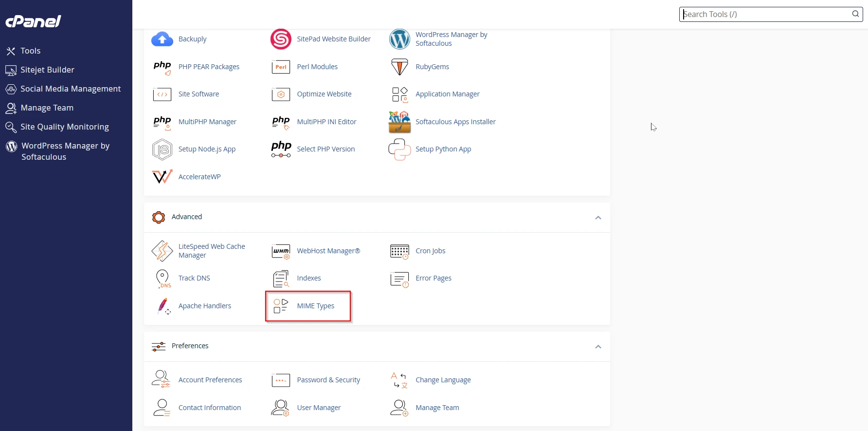Click the Select PHP Version icon

pyautogui.click(x=281, y=149)
